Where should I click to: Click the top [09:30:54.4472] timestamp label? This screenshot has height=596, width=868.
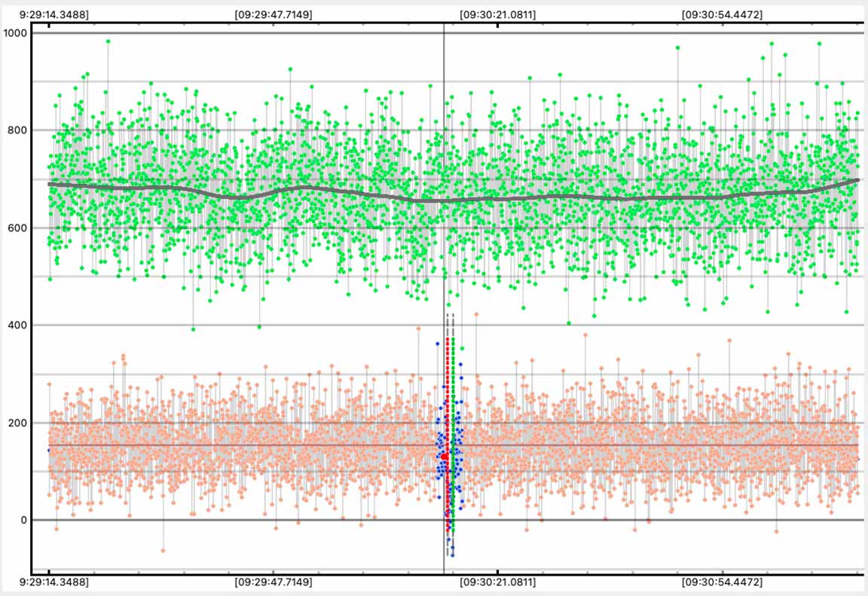(x=722, y=14)
